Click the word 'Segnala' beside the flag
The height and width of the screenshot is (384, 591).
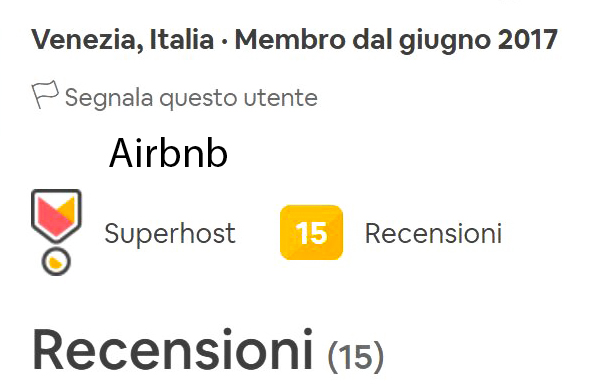109,98
